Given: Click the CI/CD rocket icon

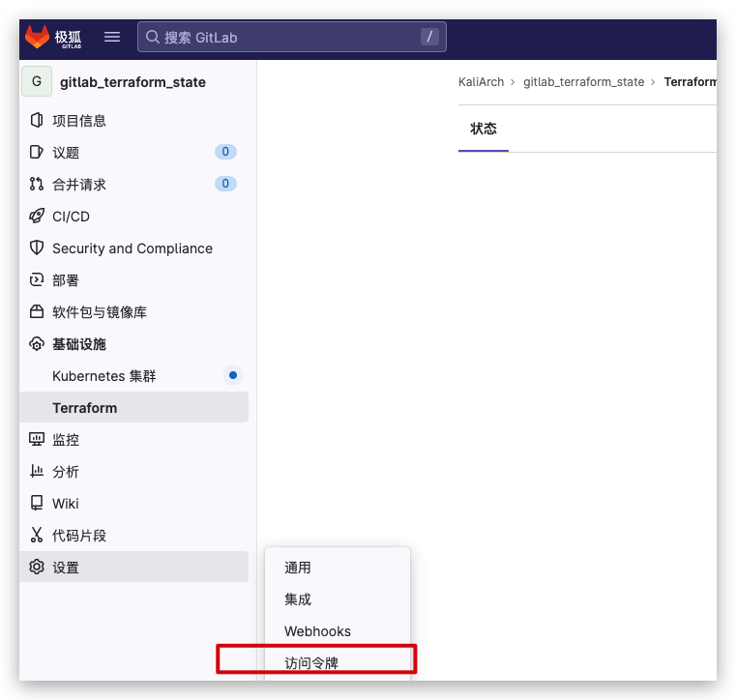Looking at the screenshot, I should coord(37,217).
